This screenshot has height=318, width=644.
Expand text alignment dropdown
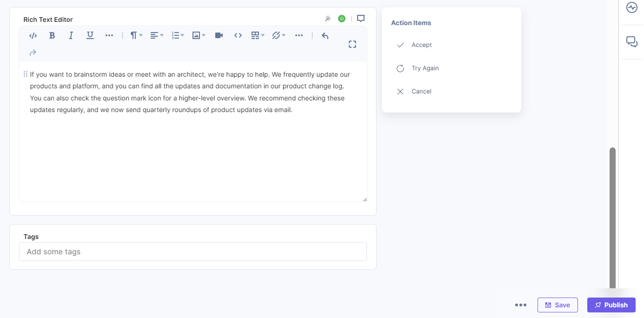(157, 36)
